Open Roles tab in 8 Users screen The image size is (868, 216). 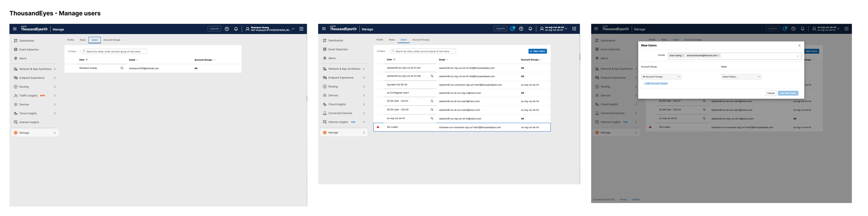[x=392, y=40]
